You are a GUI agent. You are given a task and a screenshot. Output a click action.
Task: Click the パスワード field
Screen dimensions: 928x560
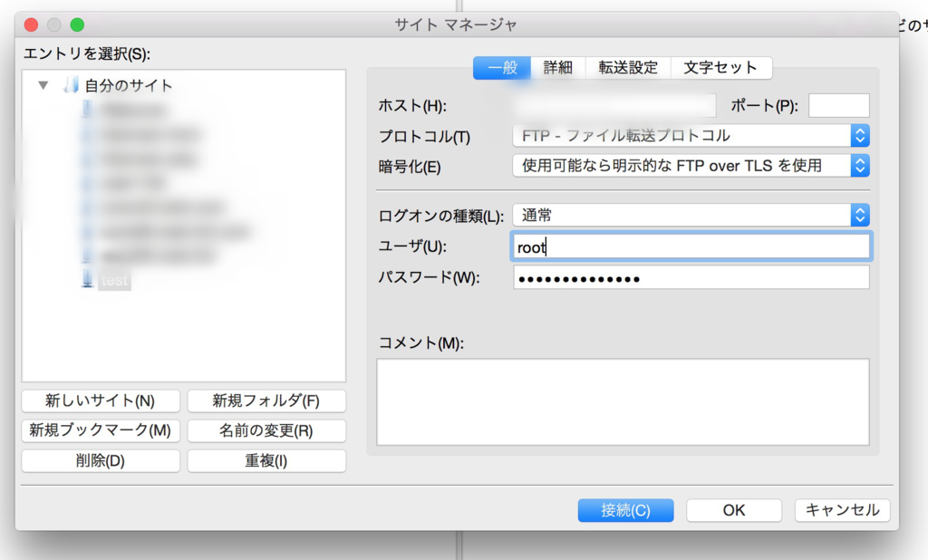(x=691, y=277)
